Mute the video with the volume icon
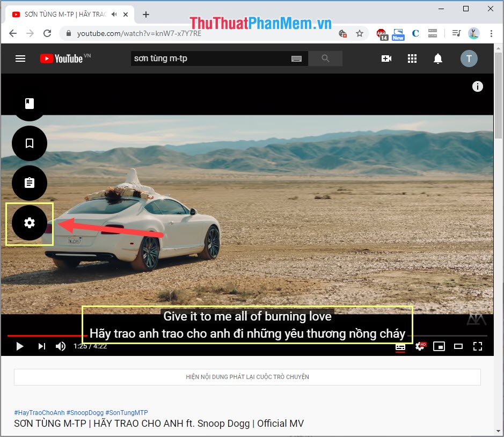The image size is (504, 437). coord(61,346)
